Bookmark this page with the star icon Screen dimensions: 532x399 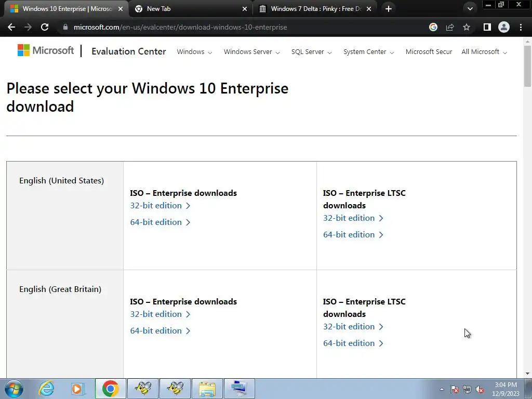tap(467, 27)
